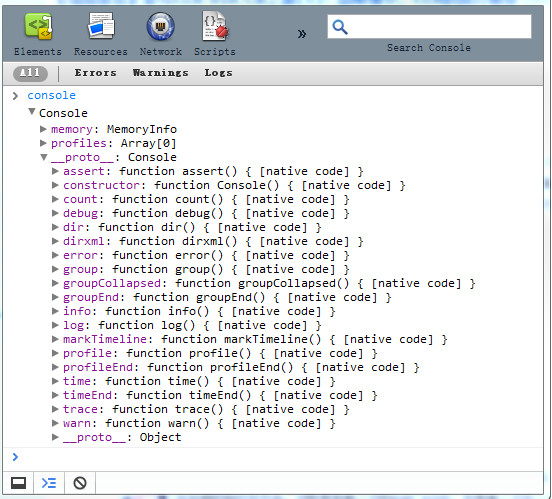Open the Elements panel icon
Image resolution: width=552 pixels, height=499 pixels.
tap(38, 26)
